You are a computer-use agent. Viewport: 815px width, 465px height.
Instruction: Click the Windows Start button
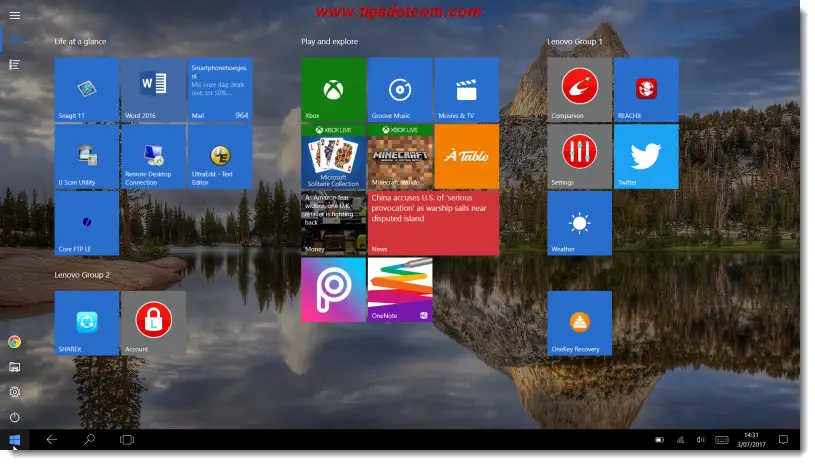pyautogui.click(x=15, y=441)
